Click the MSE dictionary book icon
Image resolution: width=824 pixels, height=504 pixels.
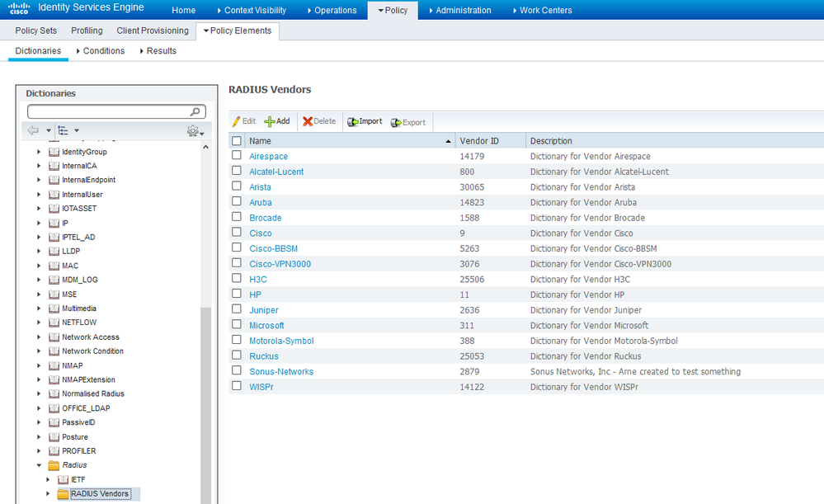(54, 294)
